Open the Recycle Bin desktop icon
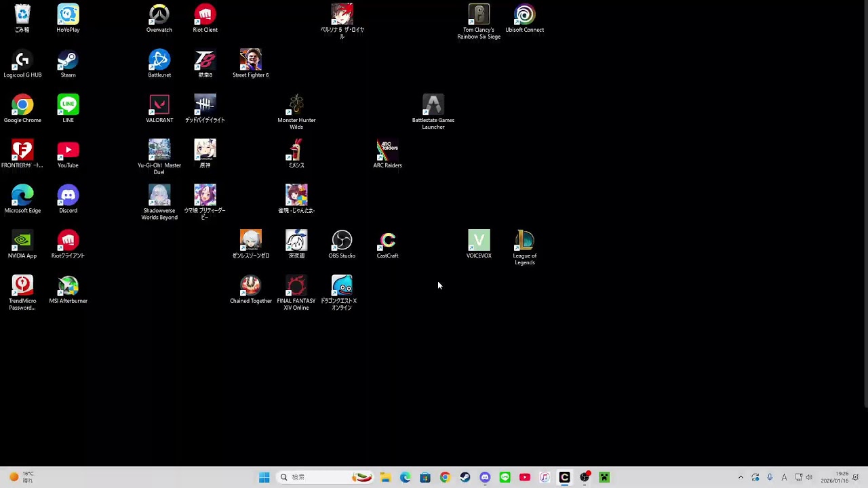The image size is (868, 488). (x=22, y=18)
